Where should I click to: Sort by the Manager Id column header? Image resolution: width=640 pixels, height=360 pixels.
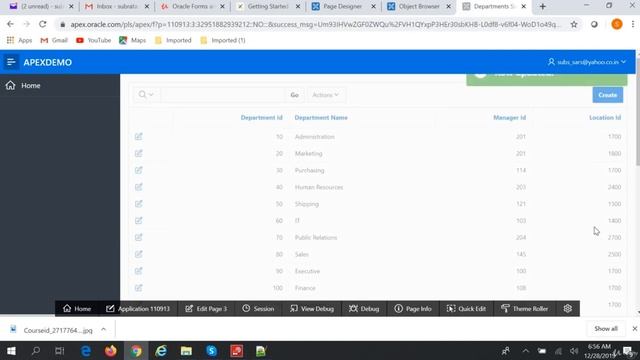[509, 118]
